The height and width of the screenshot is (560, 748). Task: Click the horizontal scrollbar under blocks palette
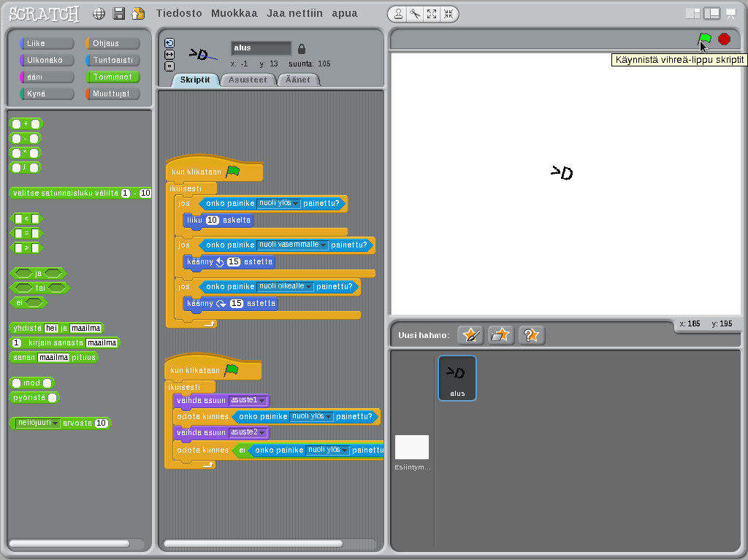point(69,544)
